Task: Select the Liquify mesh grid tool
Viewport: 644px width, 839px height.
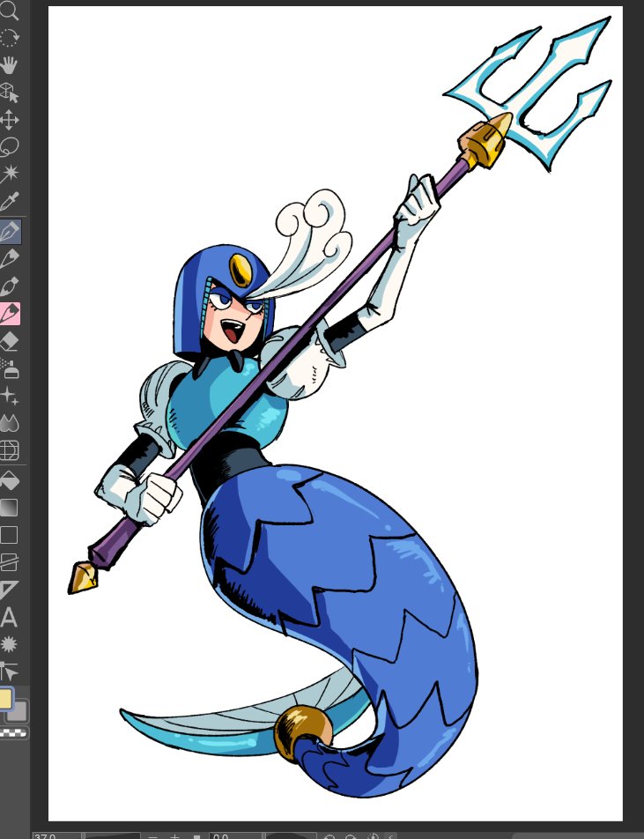Action: tap(9, 450)
